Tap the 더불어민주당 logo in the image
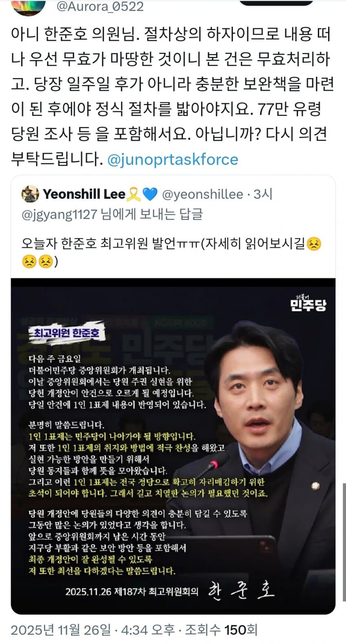The width and height of the screenshot is (346, 644). point(308,302)
